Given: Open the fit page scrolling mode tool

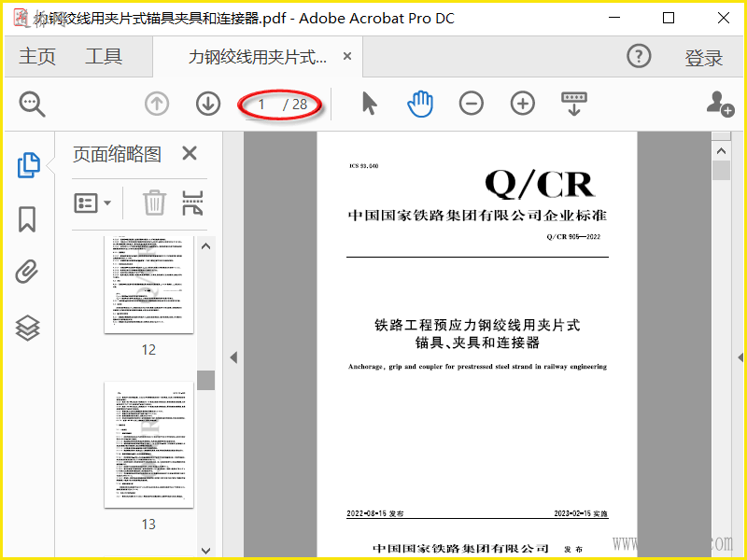Looking at the screenshot, I should [x=574, y=104].
